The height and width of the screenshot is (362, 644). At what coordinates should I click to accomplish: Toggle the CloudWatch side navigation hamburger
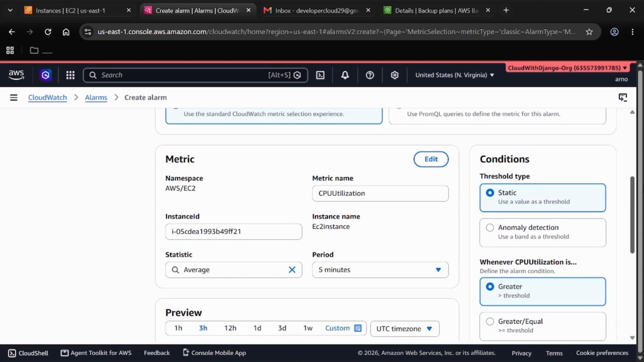(13, 98)
